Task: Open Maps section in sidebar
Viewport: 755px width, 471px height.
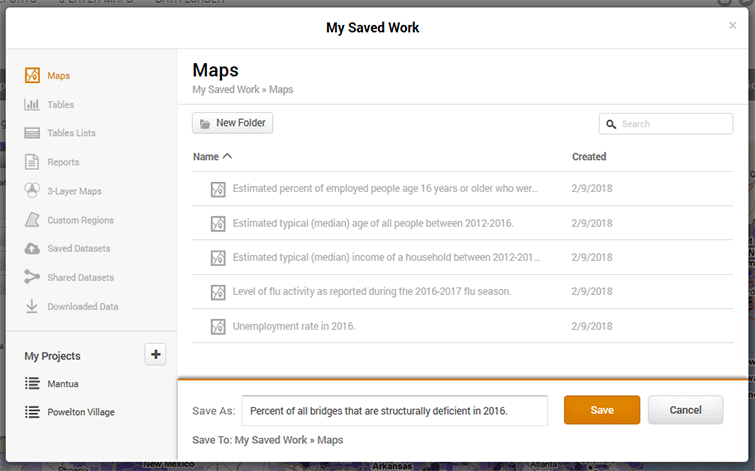Action: [x=58, y=76]
